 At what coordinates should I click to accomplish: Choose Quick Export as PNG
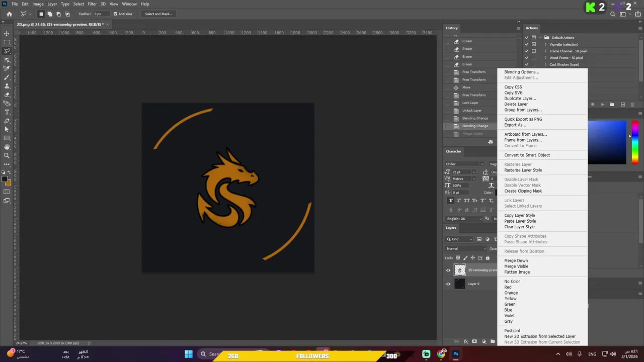[x=523, y=119]
